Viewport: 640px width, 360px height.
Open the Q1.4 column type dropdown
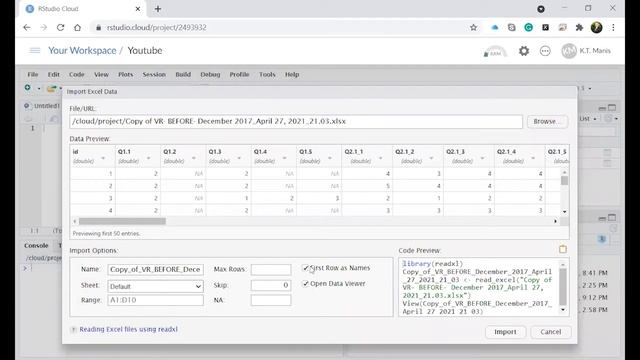tap(284, 158)
